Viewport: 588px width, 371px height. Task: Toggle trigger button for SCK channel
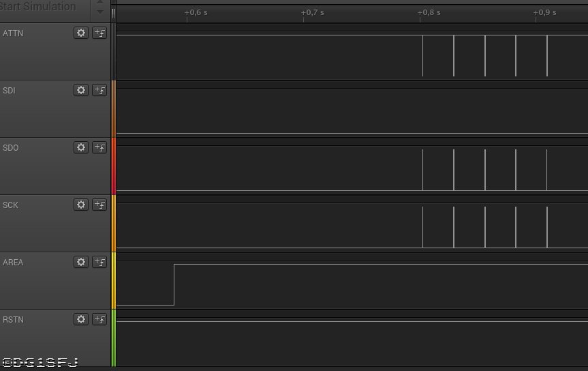coord(99,205)
